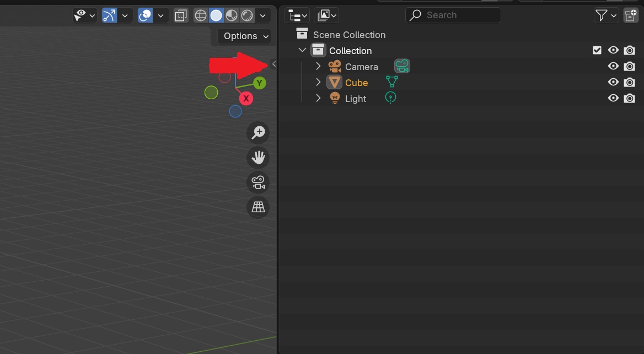The height and width of the screenshot is (354, 644).
Task: Disable Light in renders
Action: pos(629,99)
